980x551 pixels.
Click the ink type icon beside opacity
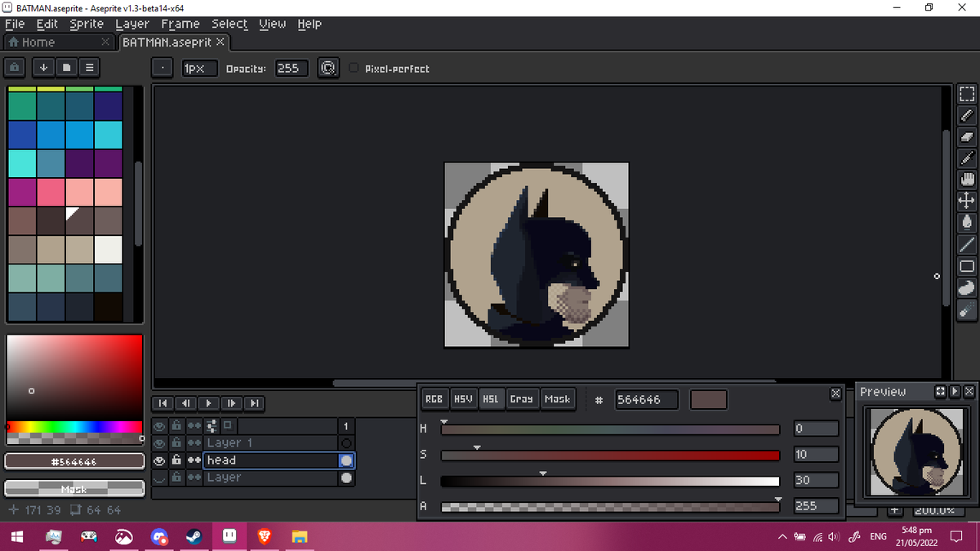click(x=327, y=69)
